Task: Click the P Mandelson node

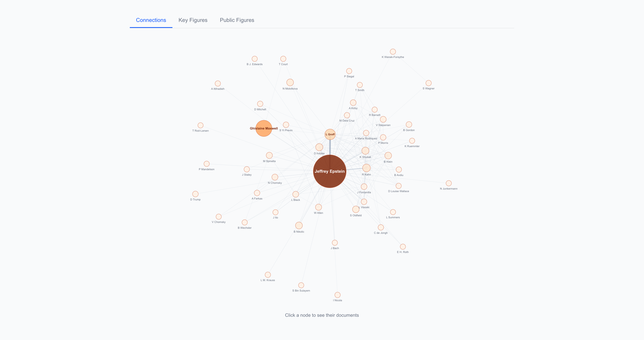Action: [x=207, y=164]
